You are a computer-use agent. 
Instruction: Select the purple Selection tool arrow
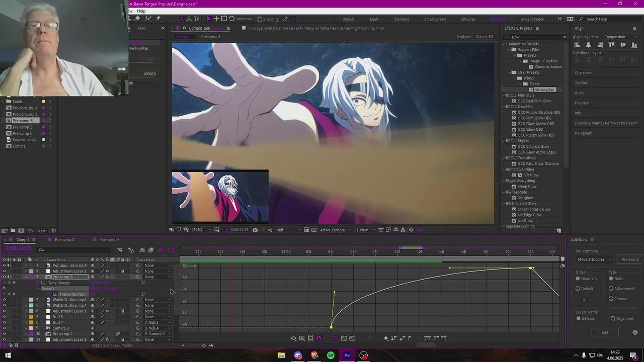(208, 19)
